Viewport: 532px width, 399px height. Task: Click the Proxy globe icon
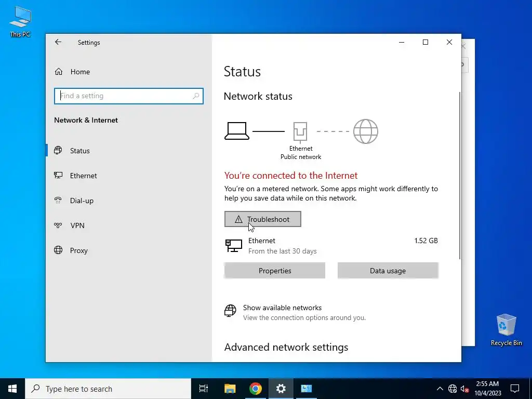click(x=58, y=250)
